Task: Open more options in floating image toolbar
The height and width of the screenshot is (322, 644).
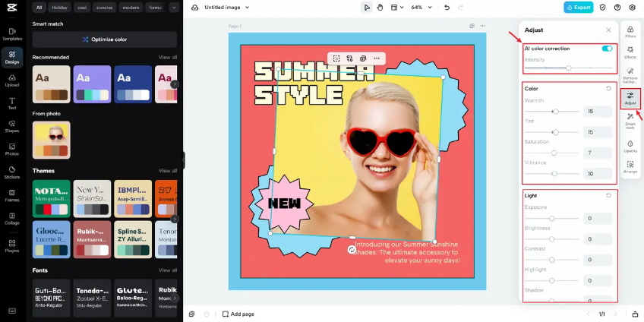Action: pos(377,58)
